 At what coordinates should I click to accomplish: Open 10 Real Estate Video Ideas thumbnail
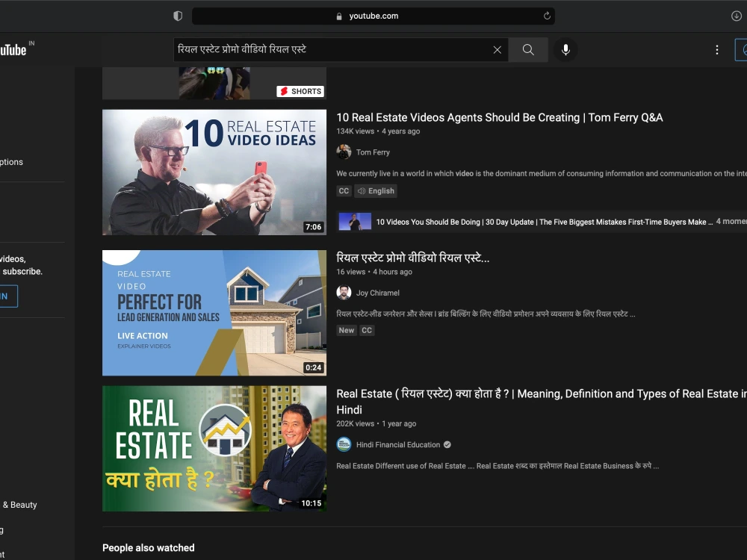pyautogui.click(x=214, y=172)
